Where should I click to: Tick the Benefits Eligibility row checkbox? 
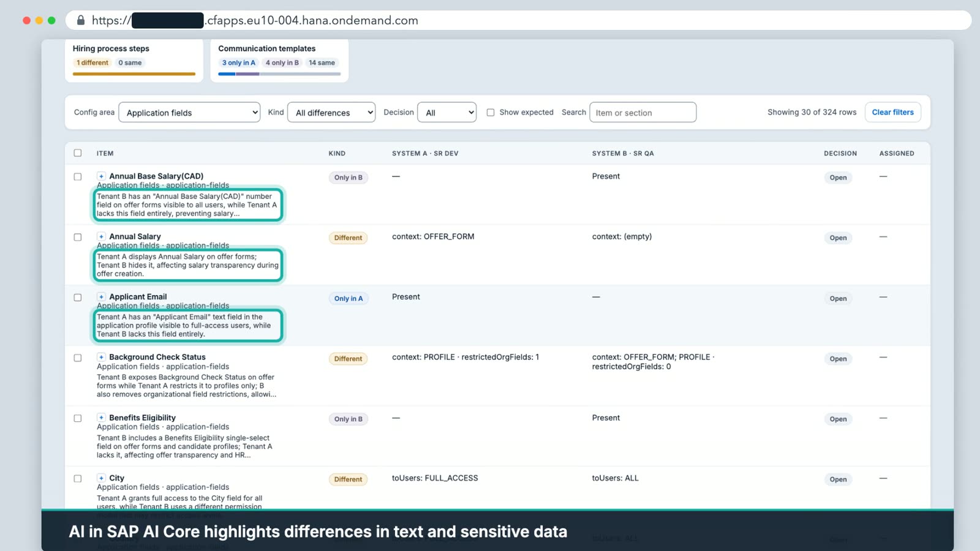coord(78,418)
